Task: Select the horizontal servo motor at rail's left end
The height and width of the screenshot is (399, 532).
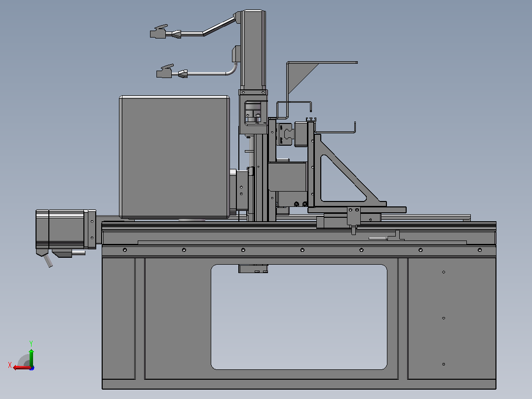Action: point(65,229)
